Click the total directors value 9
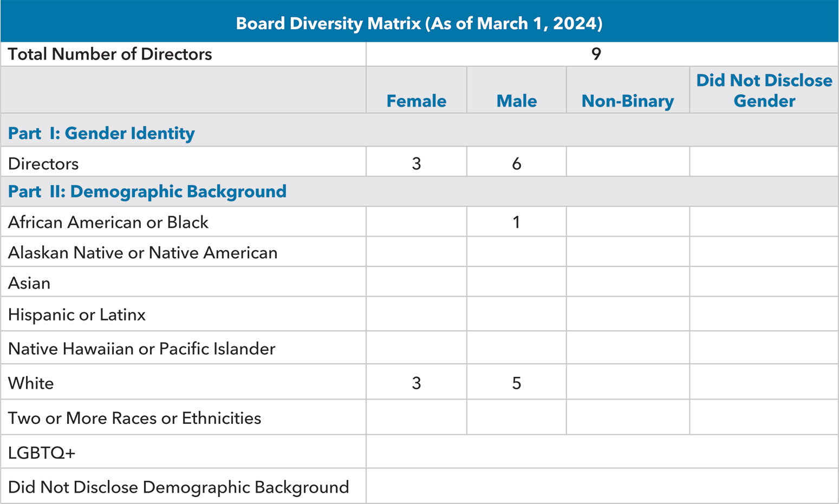Screen dimensions: 839x504 coord(596,54)
